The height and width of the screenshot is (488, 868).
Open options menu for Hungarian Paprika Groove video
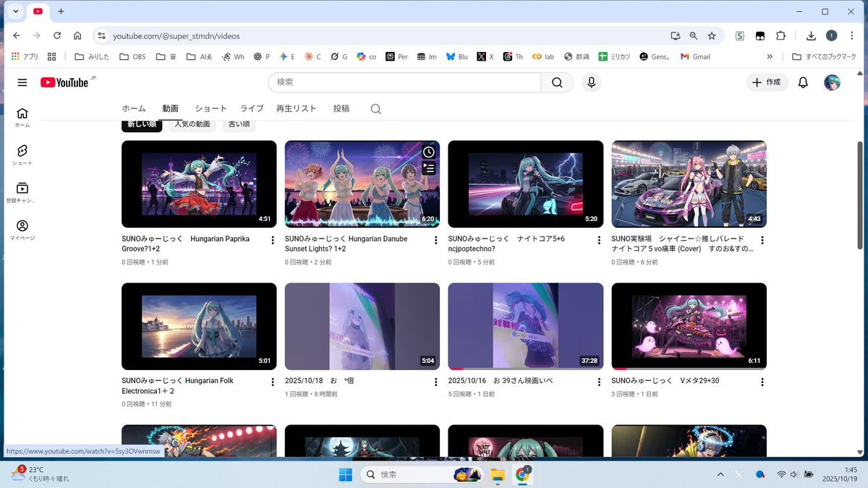(273, 240)
